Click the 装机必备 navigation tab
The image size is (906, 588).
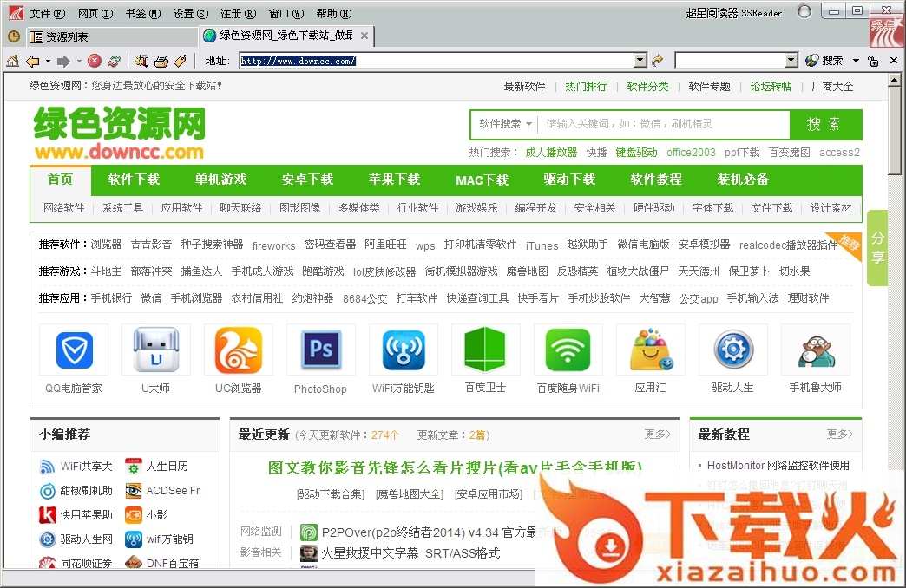[x=743, y=180]
